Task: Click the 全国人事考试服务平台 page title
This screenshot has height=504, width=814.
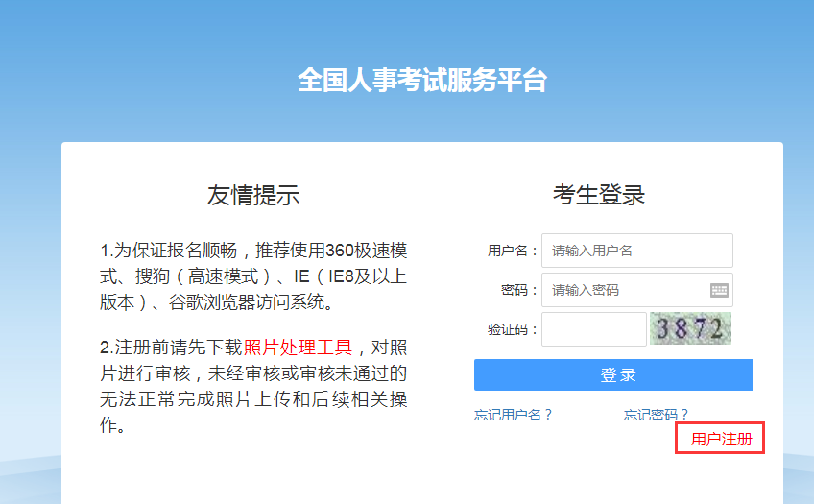Action: tap(421, 80)
